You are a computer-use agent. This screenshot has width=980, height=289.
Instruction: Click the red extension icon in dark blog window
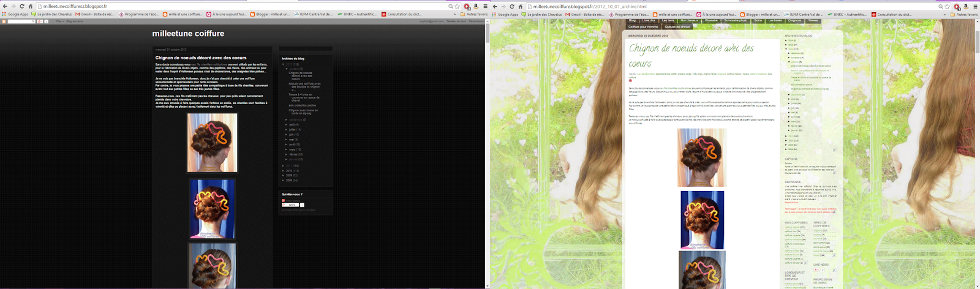[467, 6]
